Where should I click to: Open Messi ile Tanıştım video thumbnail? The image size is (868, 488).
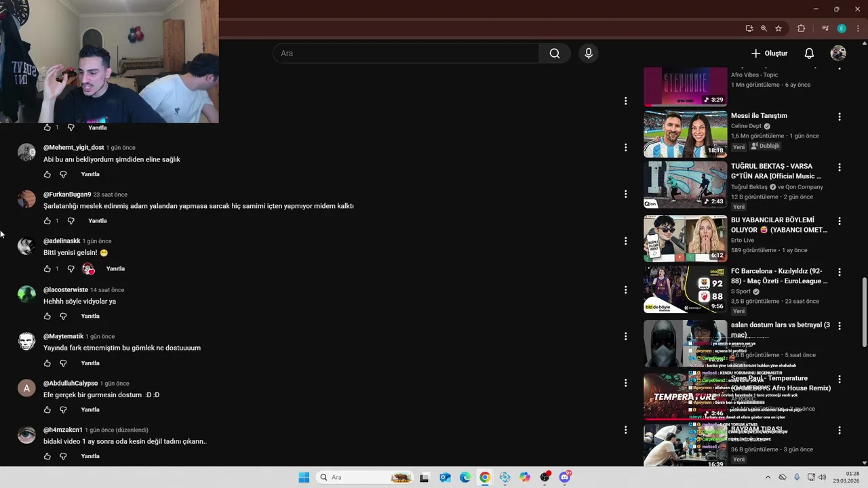click(685, 134)
